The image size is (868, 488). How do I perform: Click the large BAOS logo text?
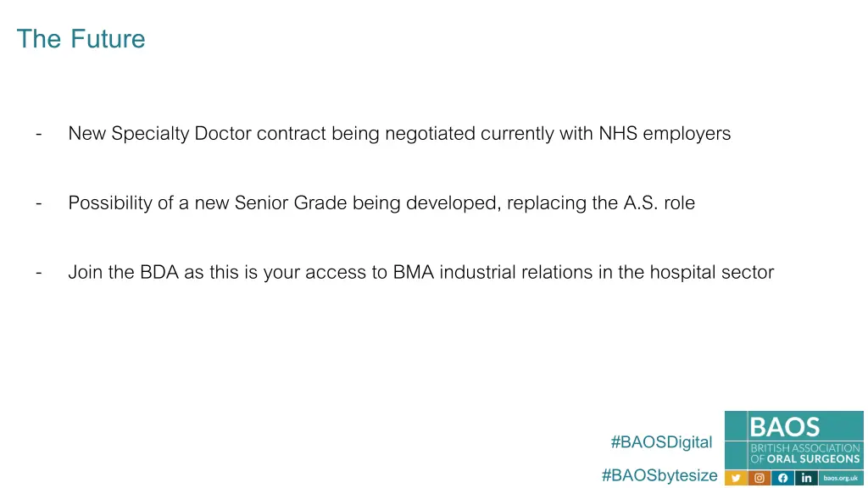click(784, 427)
